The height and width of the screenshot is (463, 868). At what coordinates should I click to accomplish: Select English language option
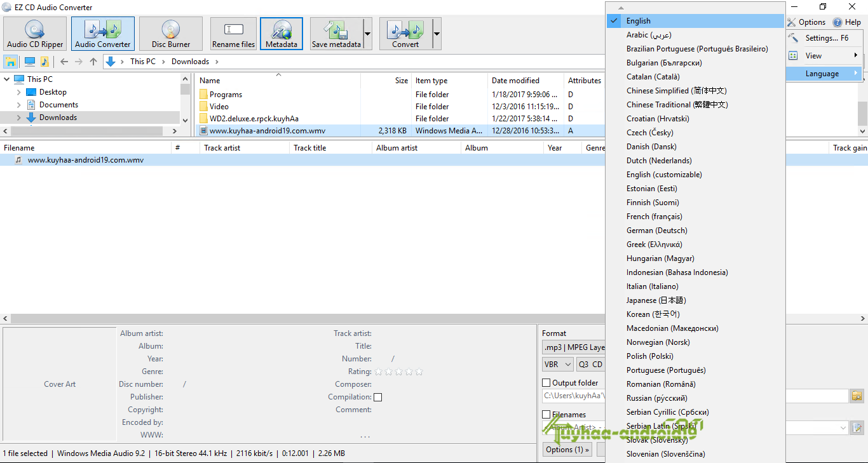[696, 21]
